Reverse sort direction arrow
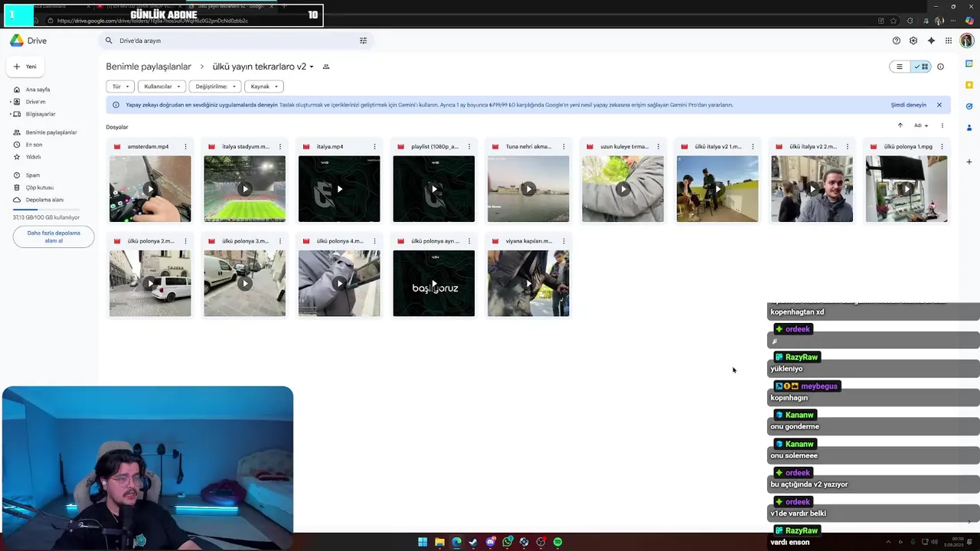This screenshot has height=551, width=980. point(900,126)
